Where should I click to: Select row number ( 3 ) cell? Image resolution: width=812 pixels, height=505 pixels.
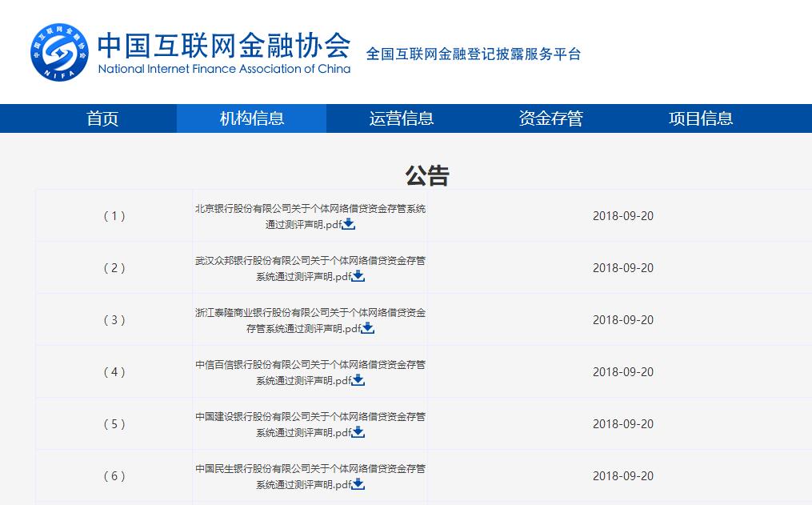114,320
